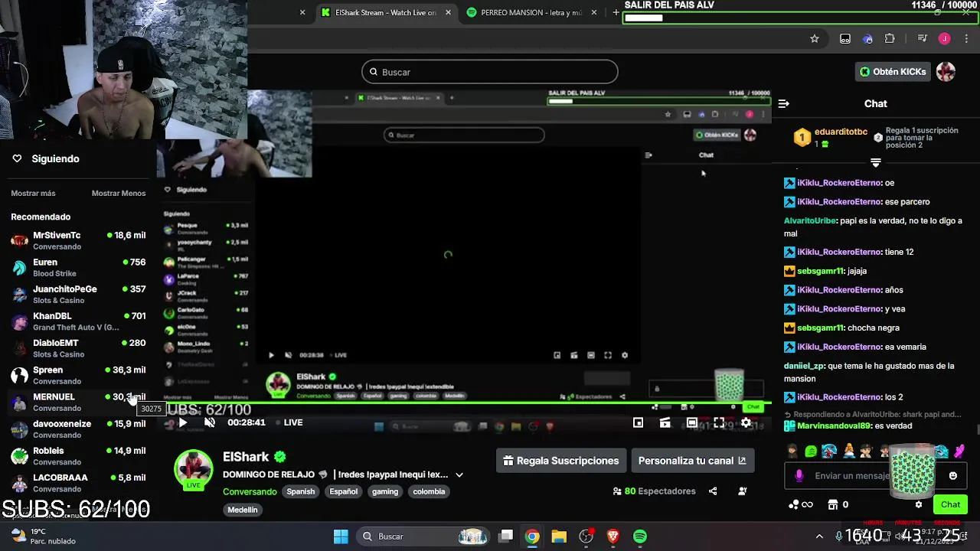Focus the Buscar search field on Kick
The width and height of the screenshot is (980, 551).
pos(490,72)
